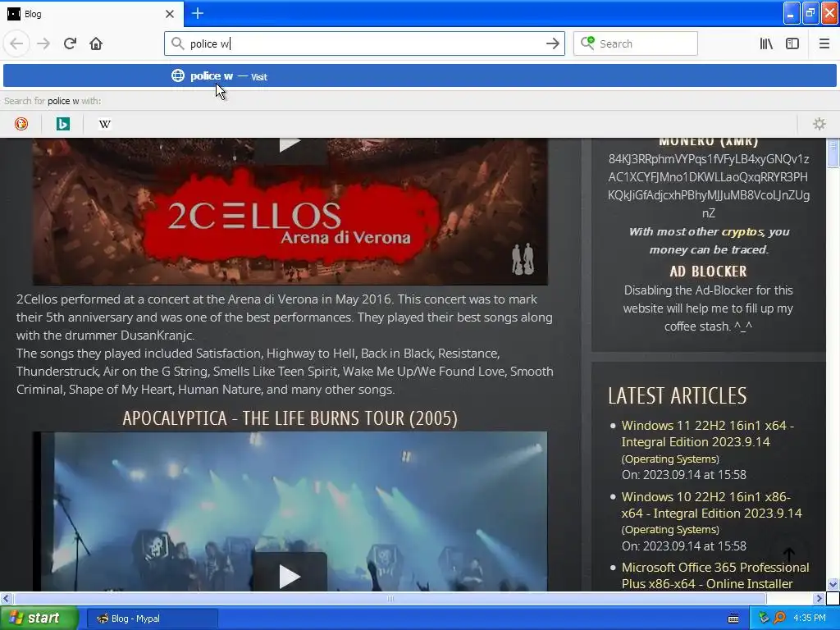
Task: Click the horizontal scrollbar left arrow
Action: point(6,598)
